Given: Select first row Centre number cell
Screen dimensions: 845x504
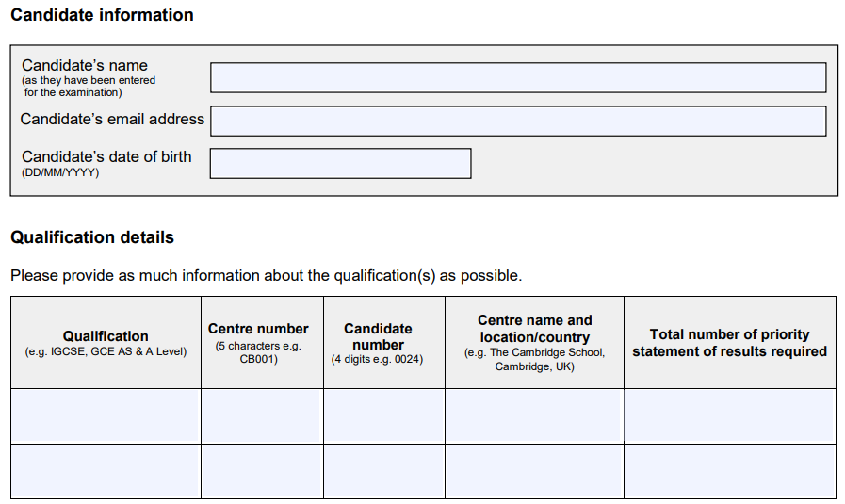Looking at the screenshot, I should pyautogui.click(x=262, y=416).
